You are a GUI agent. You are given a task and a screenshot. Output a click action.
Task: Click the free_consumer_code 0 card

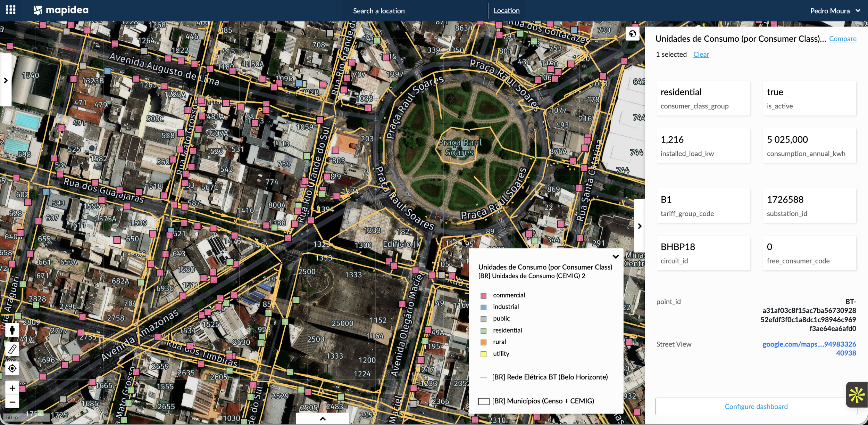pos(809,253)
